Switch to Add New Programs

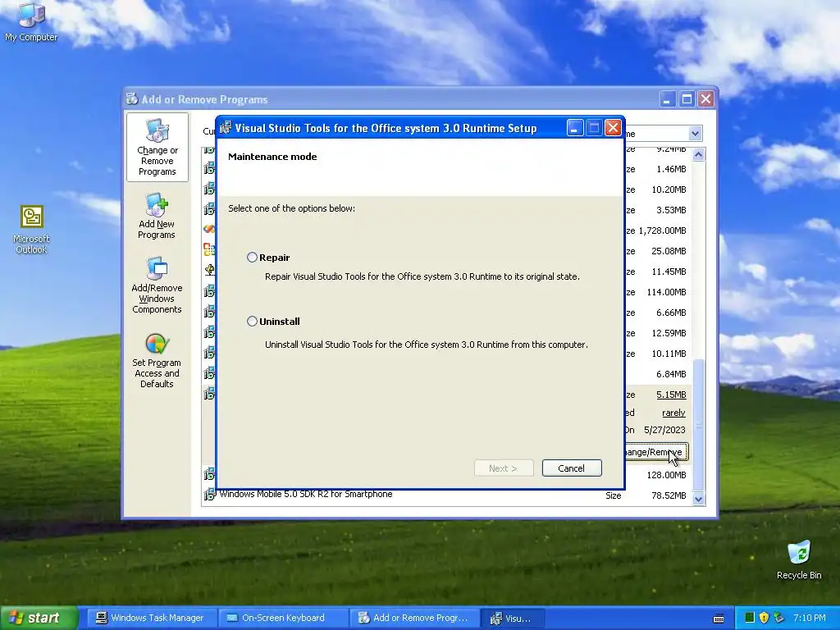(x=157, y=216)
